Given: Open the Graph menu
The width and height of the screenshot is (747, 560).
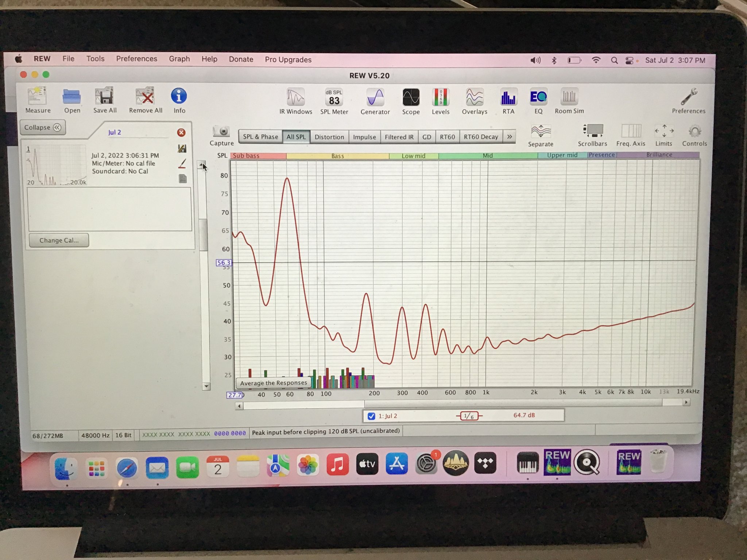Looking at the screenshot, I should [179, 59].
